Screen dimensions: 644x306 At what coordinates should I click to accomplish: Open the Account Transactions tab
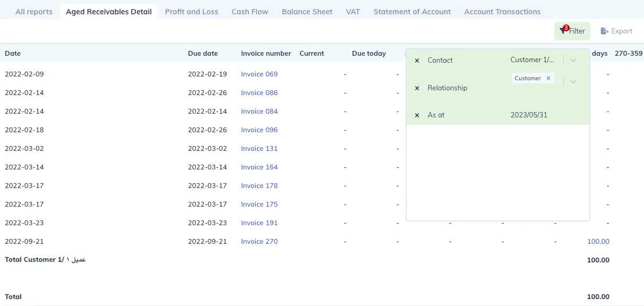click(502, 12)
